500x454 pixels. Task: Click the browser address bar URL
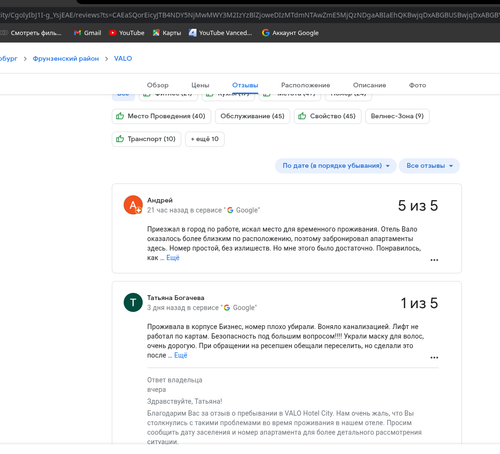[x=250, y=15]
